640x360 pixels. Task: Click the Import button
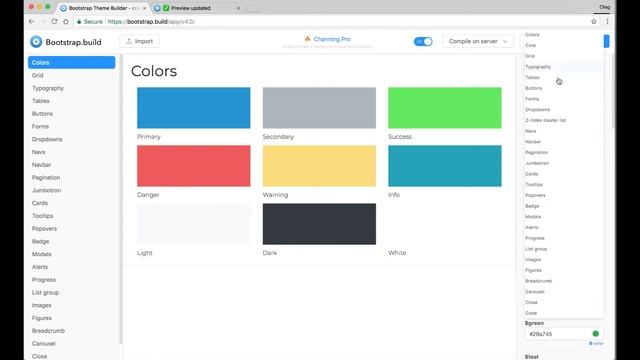(x=139, y=41)
